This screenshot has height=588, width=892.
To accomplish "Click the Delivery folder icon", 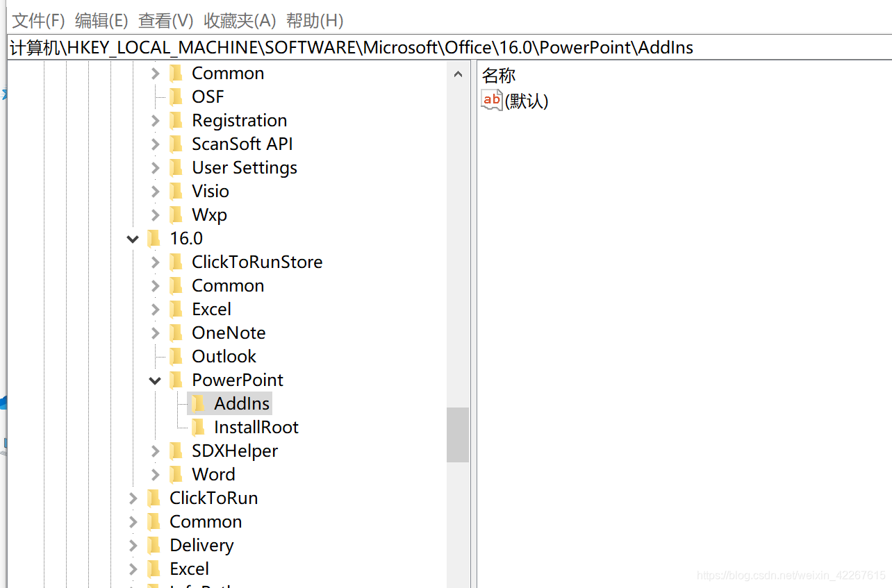I will 154,545.
